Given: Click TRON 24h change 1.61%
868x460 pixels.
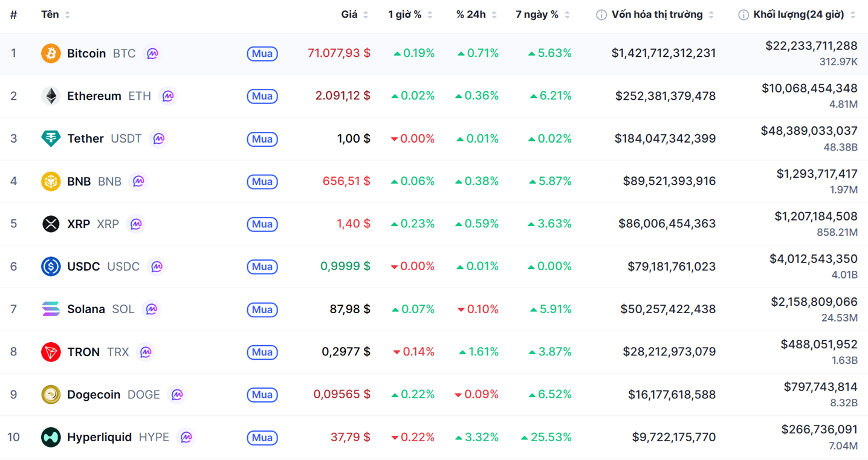Looking at the screenshot, I should pos(479,352).
